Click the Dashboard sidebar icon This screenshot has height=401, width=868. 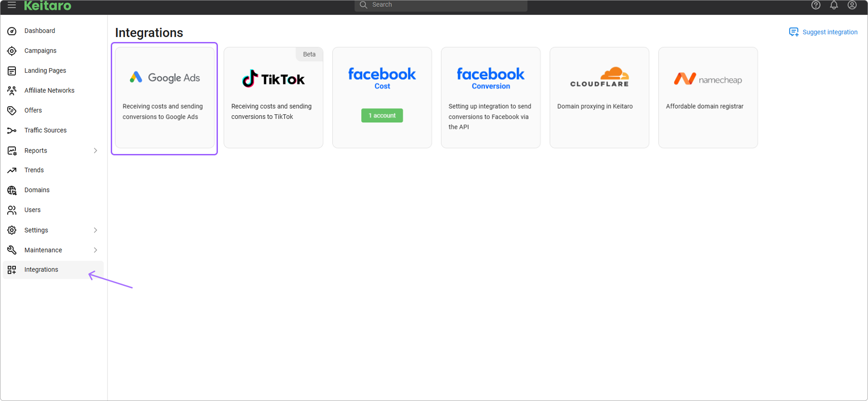point(12,31)
